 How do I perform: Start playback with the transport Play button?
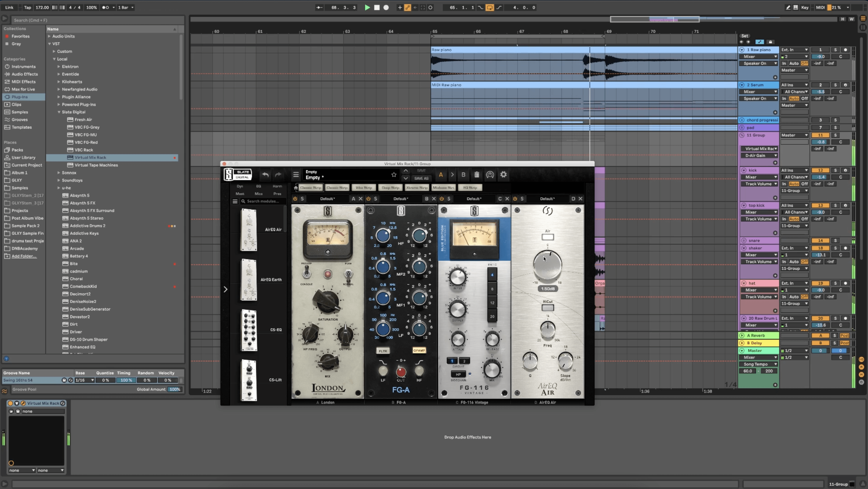pos(367,7)
